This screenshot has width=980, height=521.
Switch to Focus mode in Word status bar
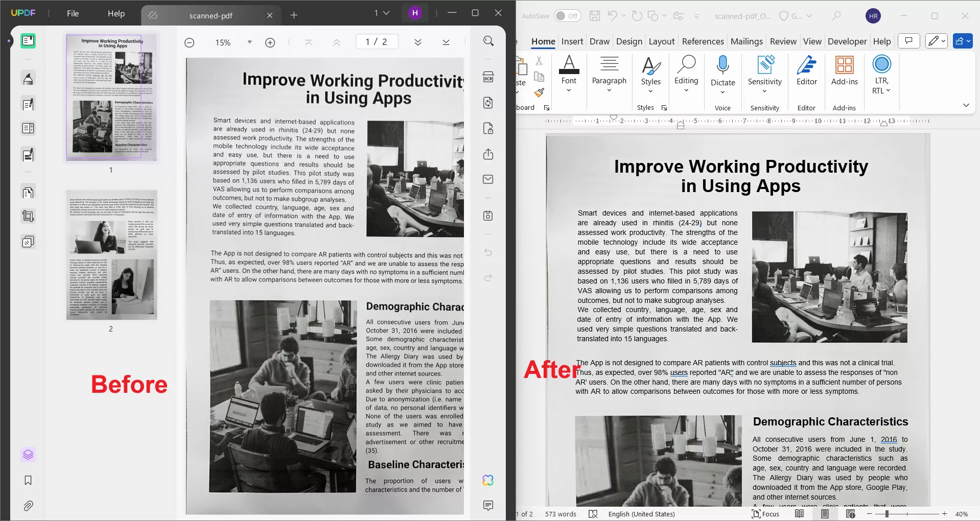point(765,514)
